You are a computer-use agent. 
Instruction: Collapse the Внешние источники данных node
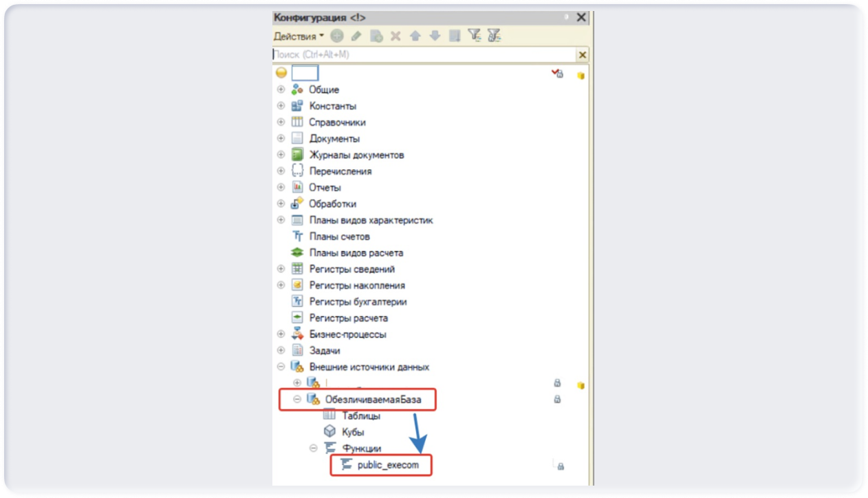point(281,367)
